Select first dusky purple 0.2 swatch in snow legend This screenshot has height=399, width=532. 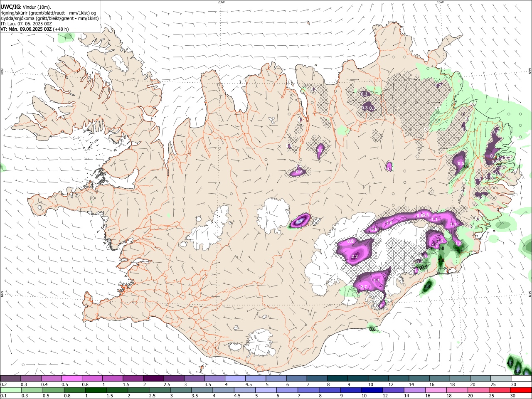[11, 379]
